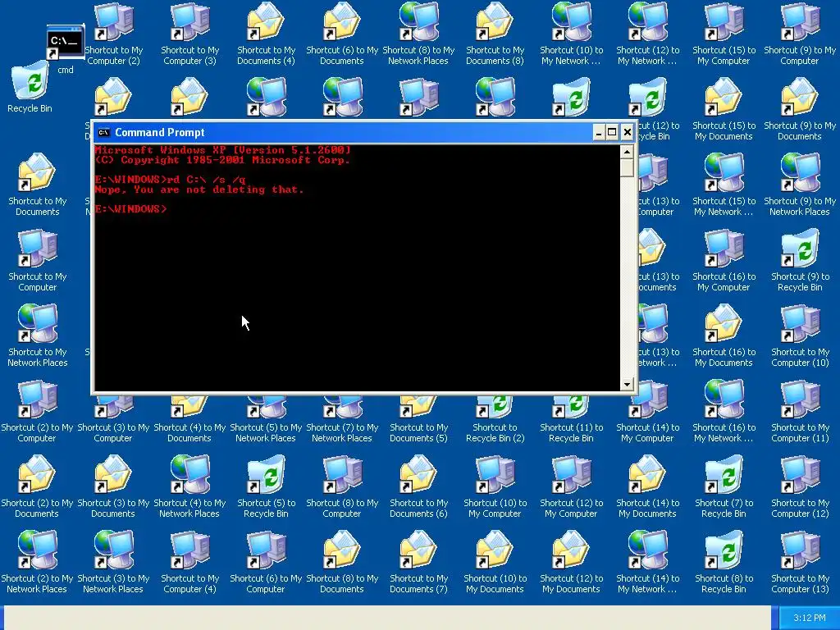Select Shortcut to My Documents (7) icon
840x630 pixels.
click(418, 550)
